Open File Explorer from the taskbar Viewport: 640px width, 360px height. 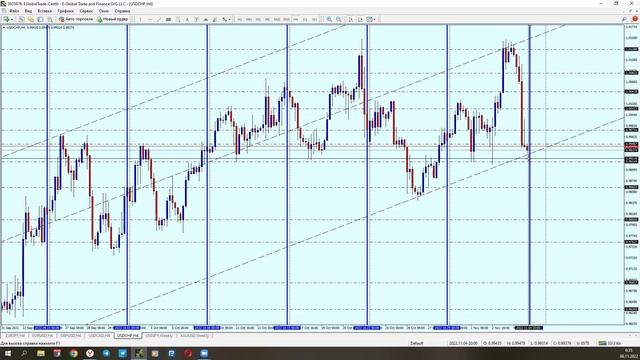point(41,353)
